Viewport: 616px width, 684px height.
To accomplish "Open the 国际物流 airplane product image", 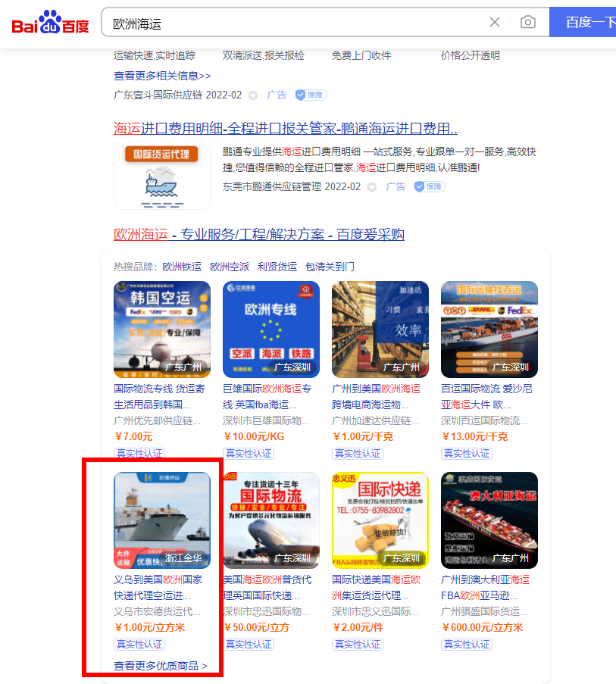I will pyautogui.click(x=271, y=520).
